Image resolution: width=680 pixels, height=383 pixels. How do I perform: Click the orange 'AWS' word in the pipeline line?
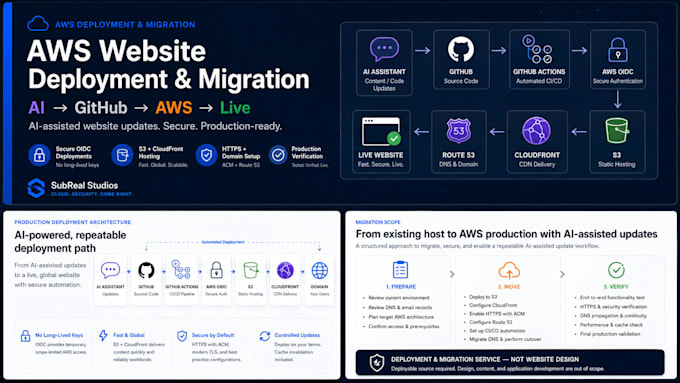click(x=173, y=108)
